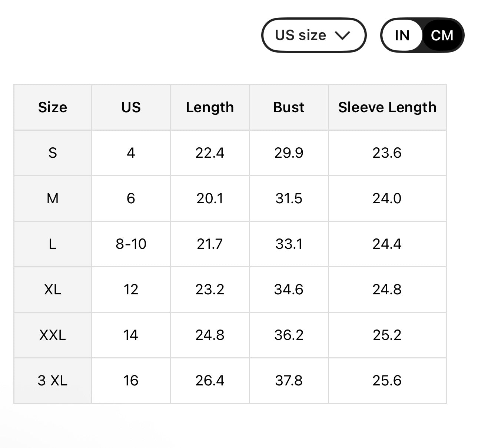Click the Length column header
This screenshot has width=478, height=448.
(x=210, y=107)
